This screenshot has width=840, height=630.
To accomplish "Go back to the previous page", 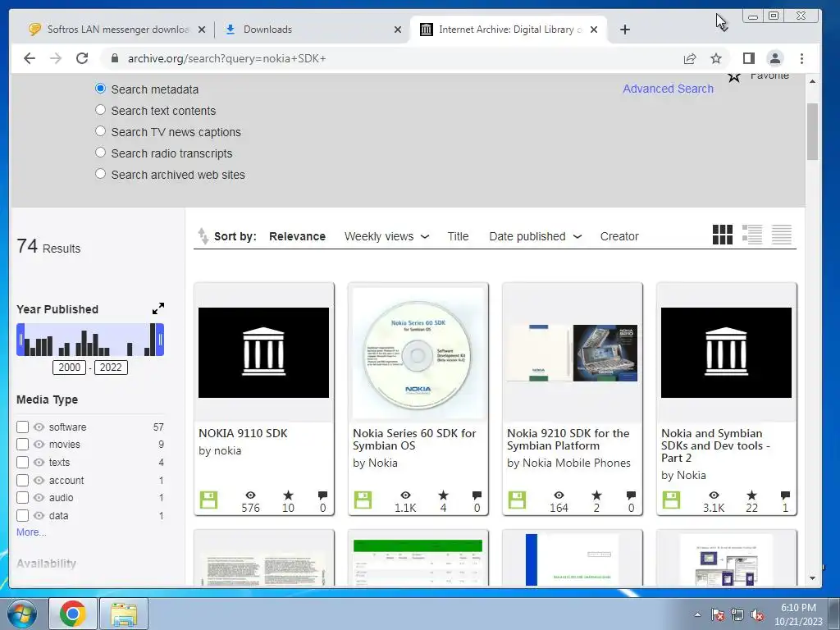I will (x=30, y=58).
